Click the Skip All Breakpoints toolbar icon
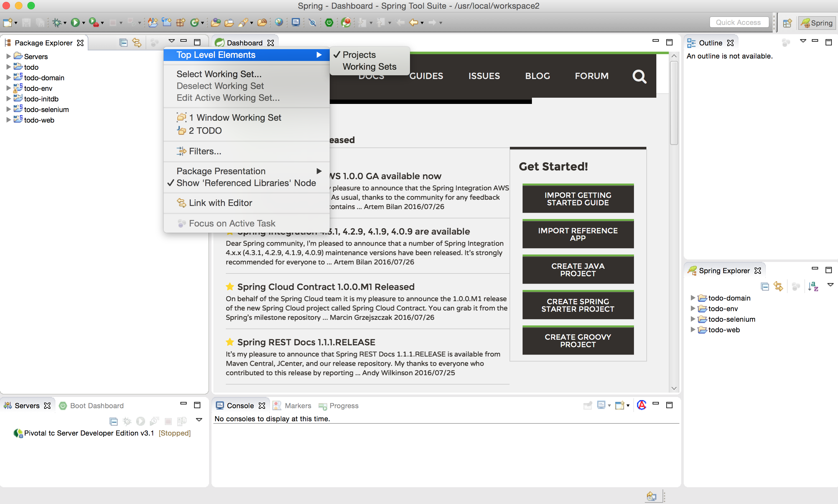The image size is (838, 504). click(x=312, y=22)
